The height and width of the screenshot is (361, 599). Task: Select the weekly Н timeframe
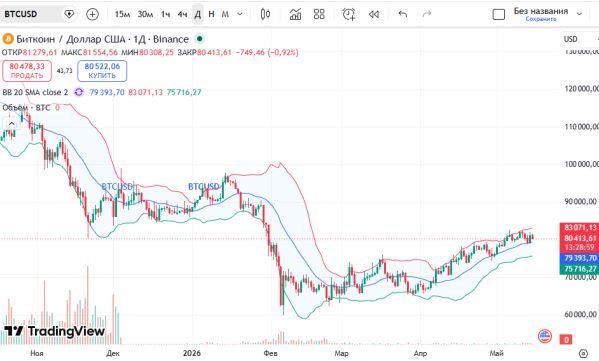click(x=211, y=14)
